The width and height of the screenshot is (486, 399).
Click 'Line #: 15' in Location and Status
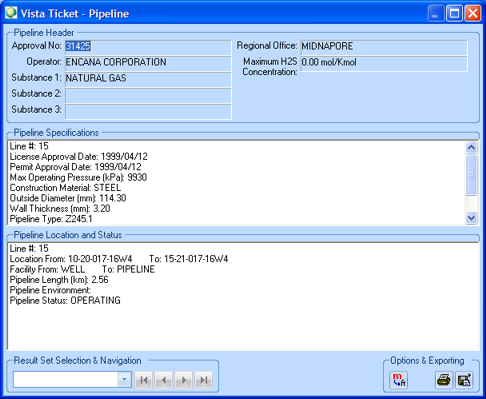pyautogui.click(x=29, y=249)
